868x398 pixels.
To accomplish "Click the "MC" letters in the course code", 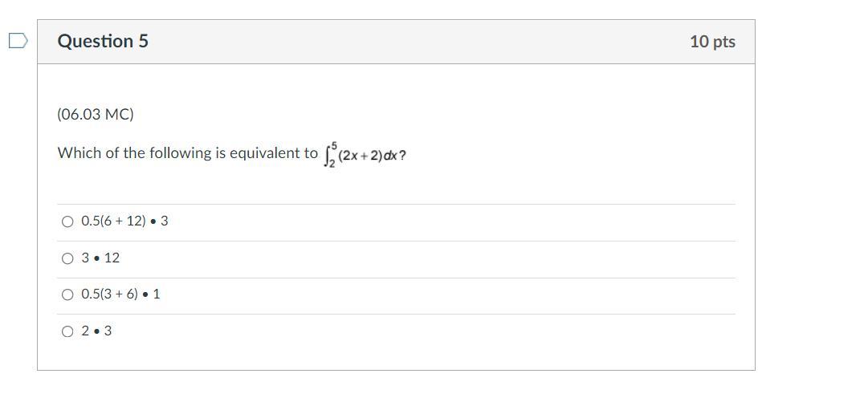I will [118, 115].
